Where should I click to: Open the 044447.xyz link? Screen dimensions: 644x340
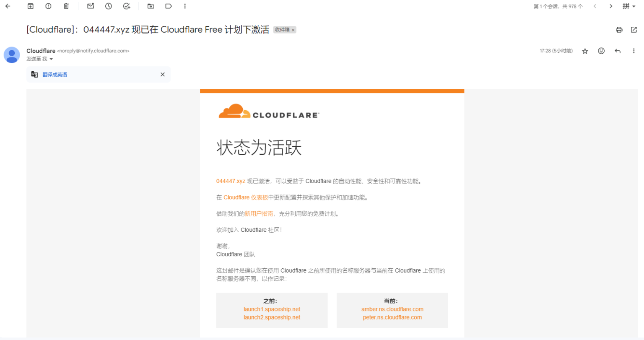[x=231, y=181]
